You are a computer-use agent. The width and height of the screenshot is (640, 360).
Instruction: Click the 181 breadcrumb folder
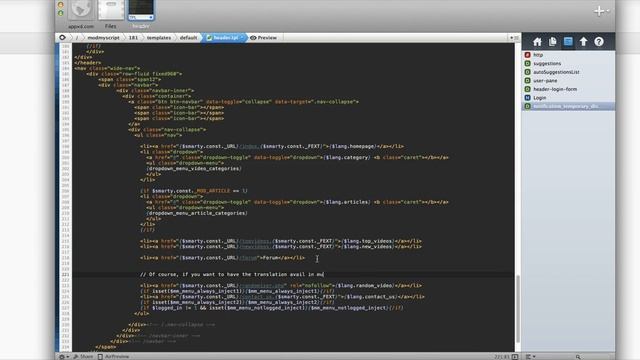(x=133, y=38)
